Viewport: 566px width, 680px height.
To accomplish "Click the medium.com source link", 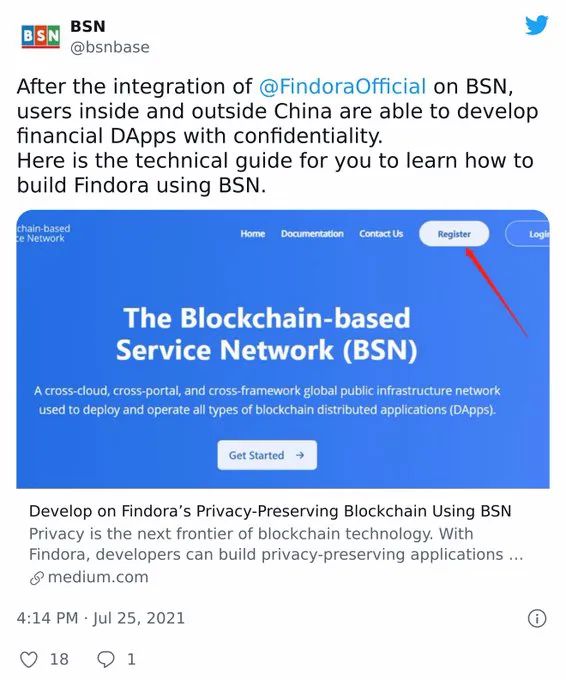I will pyautogui.click(x=98, y=577).
